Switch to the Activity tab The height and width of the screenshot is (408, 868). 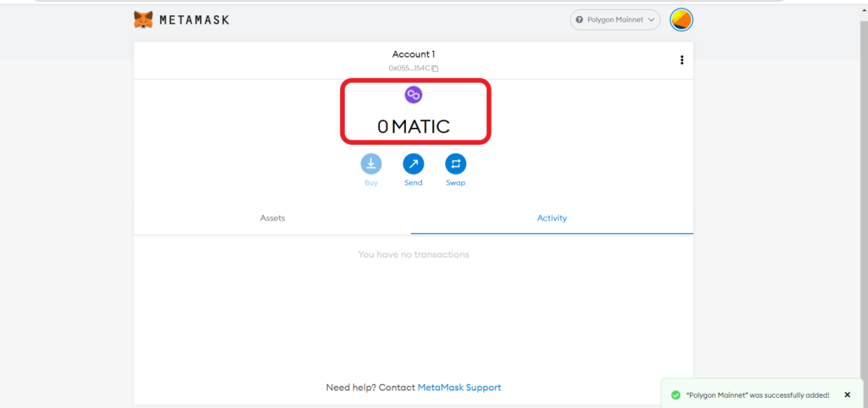(552, 218)
